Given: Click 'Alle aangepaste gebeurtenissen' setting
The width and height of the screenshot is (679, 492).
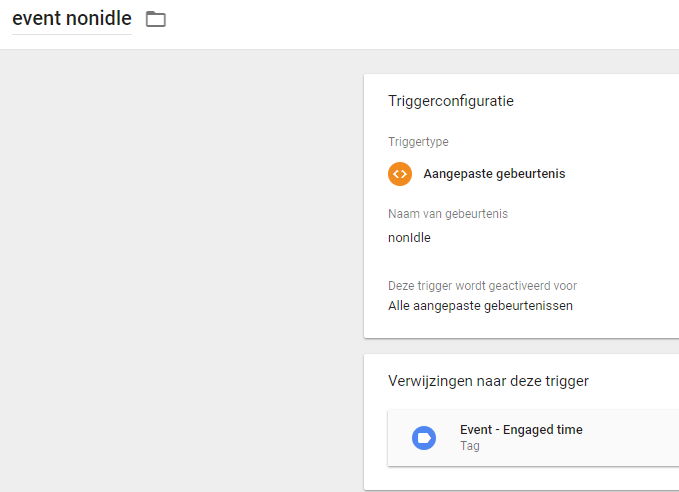Looking at the screenshot, I should point(480,306).
